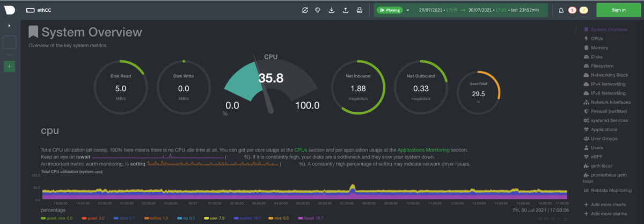The height and width of the screenshot is (224, 644).
Task: Click the green add space plus icon
Action: [10, 67]
